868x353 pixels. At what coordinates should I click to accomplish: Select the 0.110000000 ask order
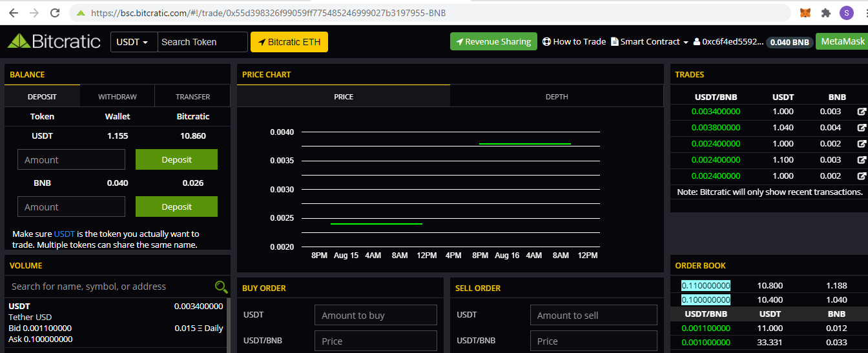pyautogui.click(x=705, y=285)
